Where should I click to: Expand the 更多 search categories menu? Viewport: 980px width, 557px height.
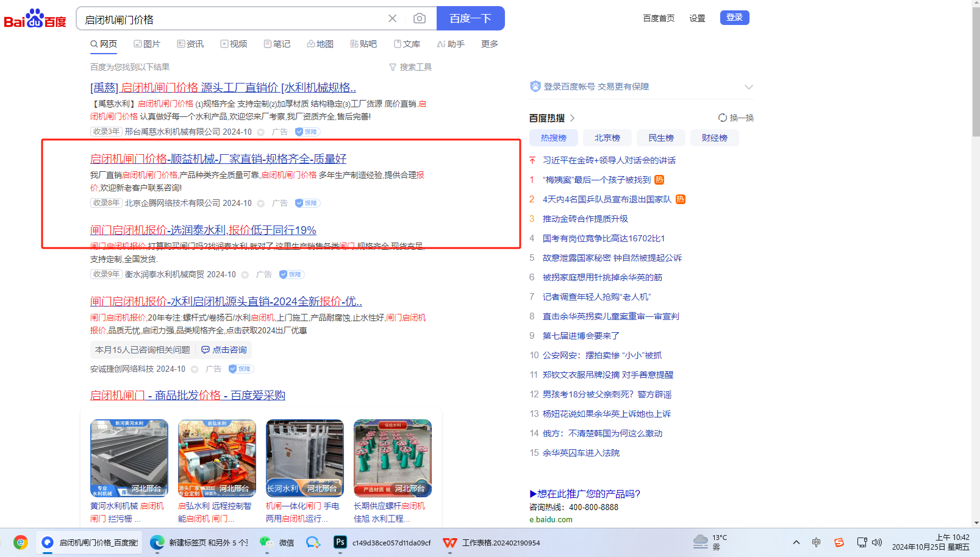pos(489,44)
